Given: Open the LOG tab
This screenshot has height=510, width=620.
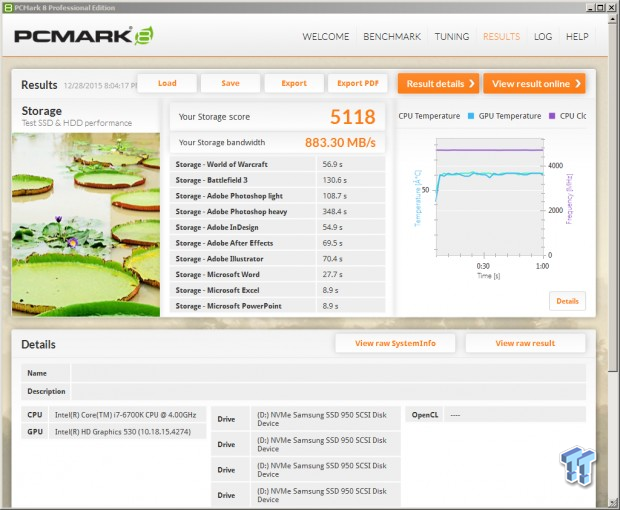Looking at the screenshot, I should [543, 36].
